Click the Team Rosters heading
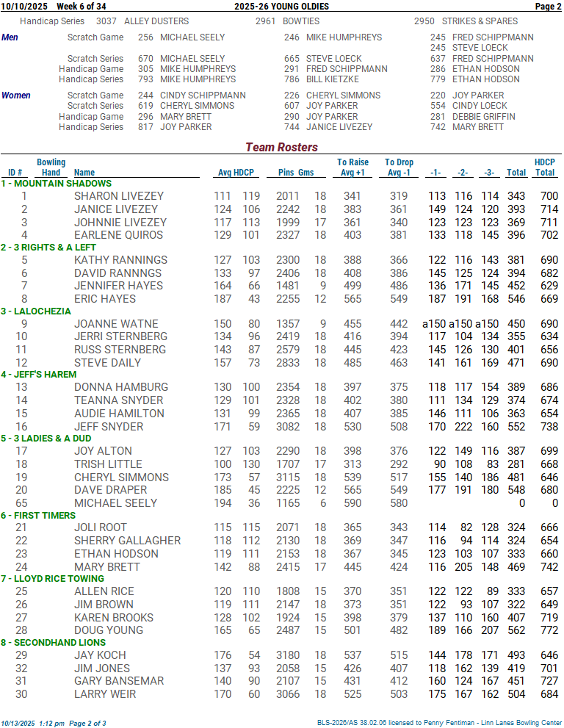The width and height of the screenshot is (564, 728). coord(281,147)
